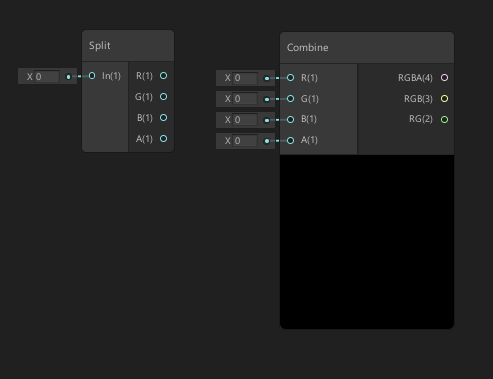Image resolution: width=493 pixels, height=379 pixels.
Task: Click the G(1) input port on Combine
Action: [290, 99]
